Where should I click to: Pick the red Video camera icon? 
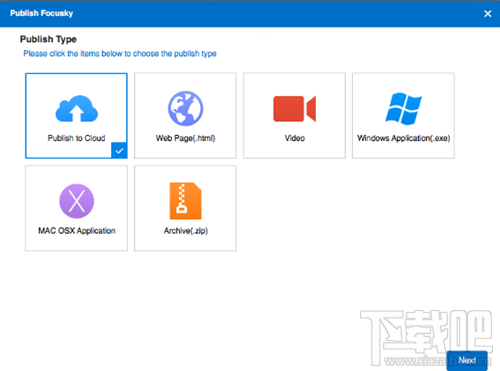295,109
